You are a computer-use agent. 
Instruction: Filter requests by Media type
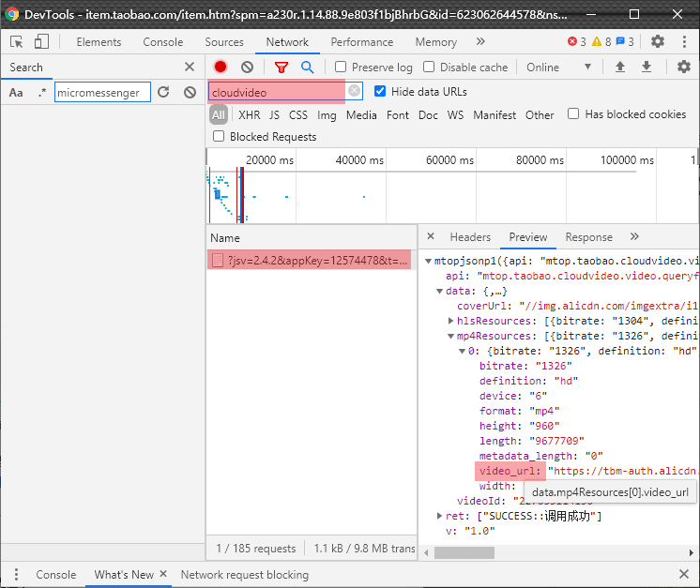pyautogui.click(x=361, y=115)
